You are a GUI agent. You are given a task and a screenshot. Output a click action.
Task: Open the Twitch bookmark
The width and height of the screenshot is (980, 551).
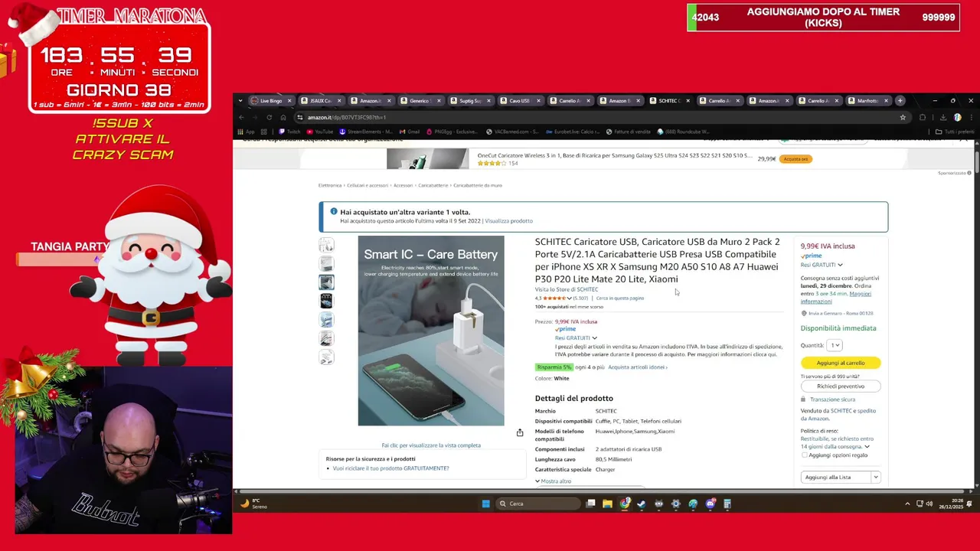point(289,132)
